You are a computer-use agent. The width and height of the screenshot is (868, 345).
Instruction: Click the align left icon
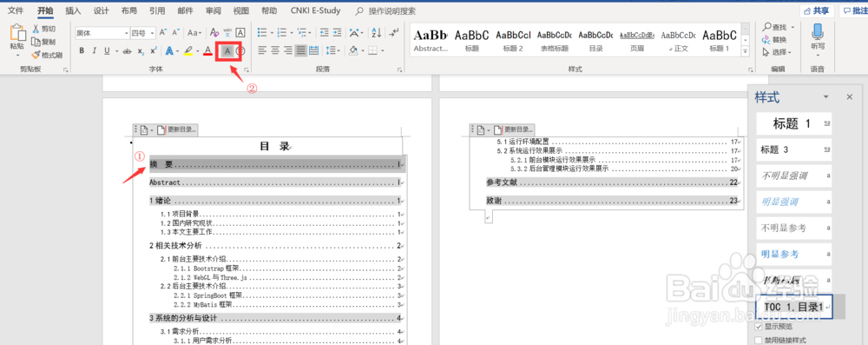tap(262, 51)
